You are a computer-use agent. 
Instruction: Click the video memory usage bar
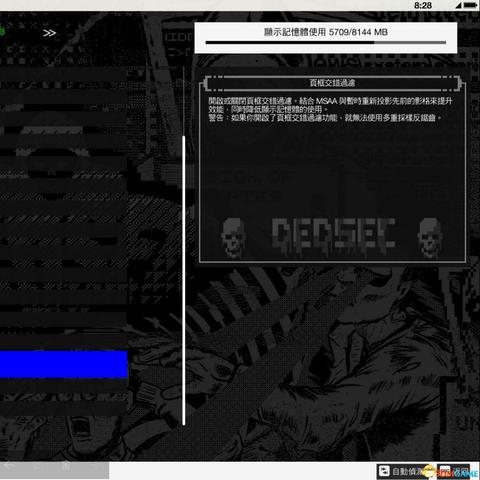(x=326, y=43)
